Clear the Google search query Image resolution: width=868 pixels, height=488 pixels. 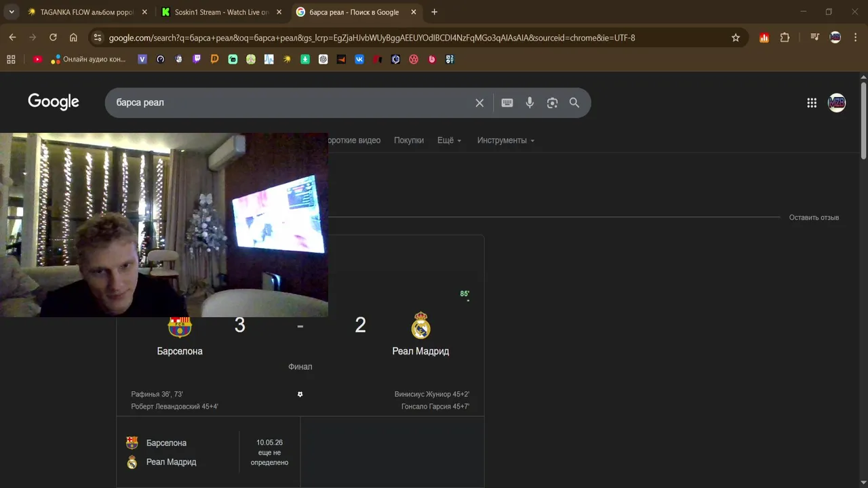coord(479,102)
